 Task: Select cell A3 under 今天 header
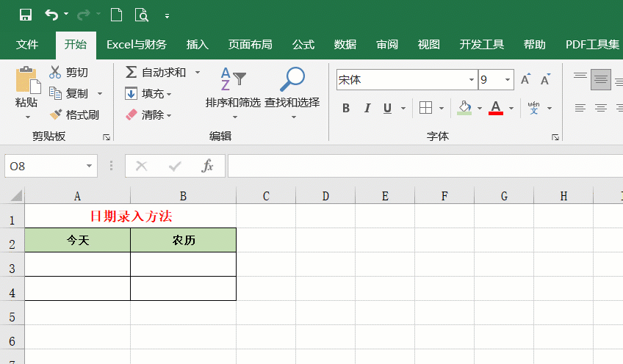77,264
